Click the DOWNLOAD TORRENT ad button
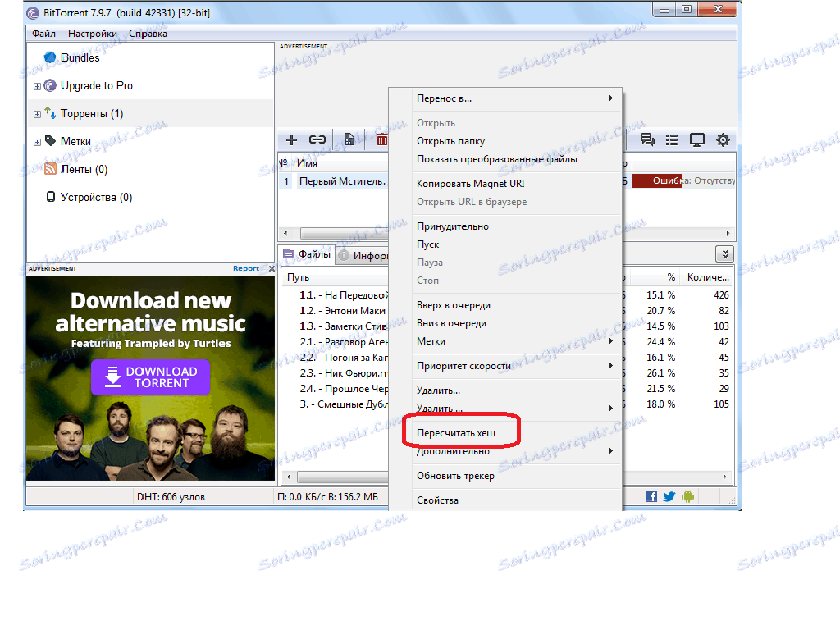 [151, 377]
